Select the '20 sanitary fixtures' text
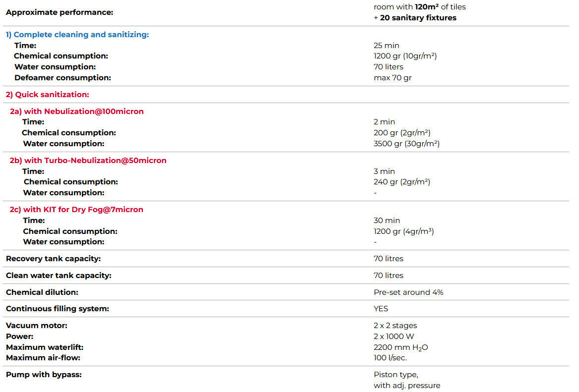This screenshot has width=579, height=392. pos(418,18)
